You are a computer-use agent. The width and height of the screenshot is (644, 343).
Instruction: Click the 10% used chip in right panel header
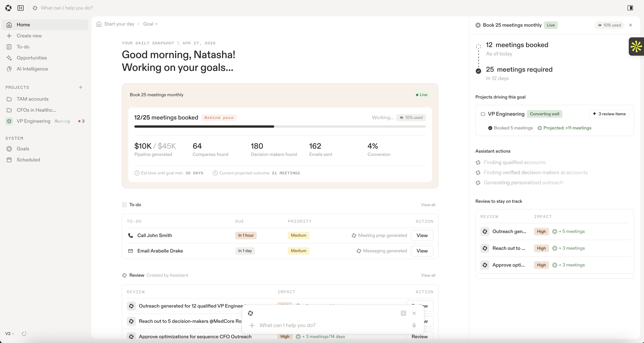609,25
